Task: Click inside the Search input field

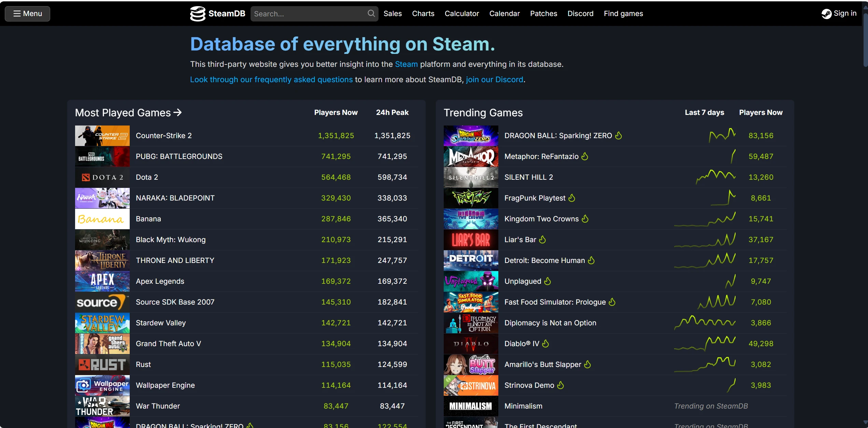Action: 307,14
